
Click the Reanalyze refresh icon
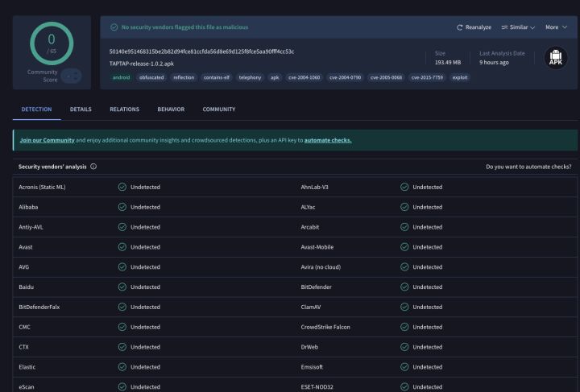(459, 27)
